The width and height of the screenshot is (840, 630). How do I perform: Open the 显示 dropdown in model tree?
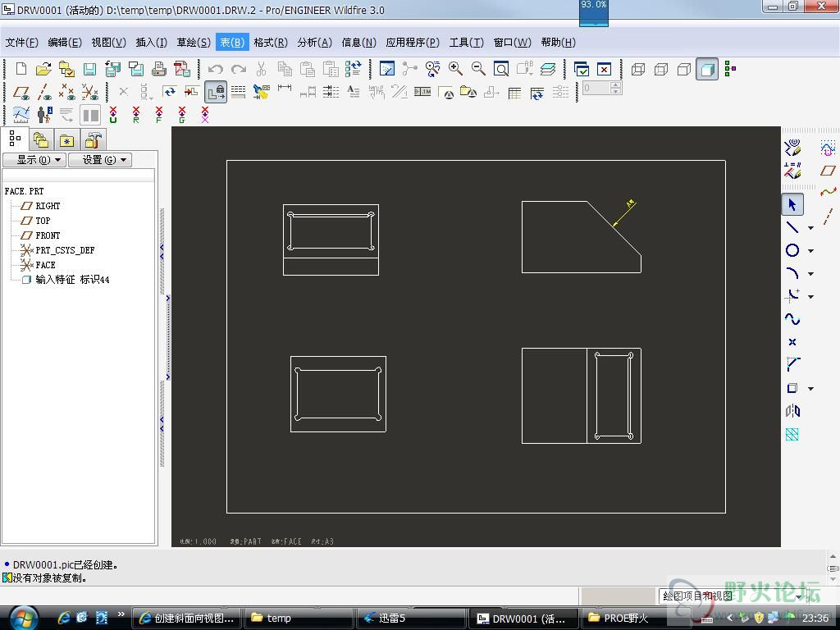coord(34,160)
